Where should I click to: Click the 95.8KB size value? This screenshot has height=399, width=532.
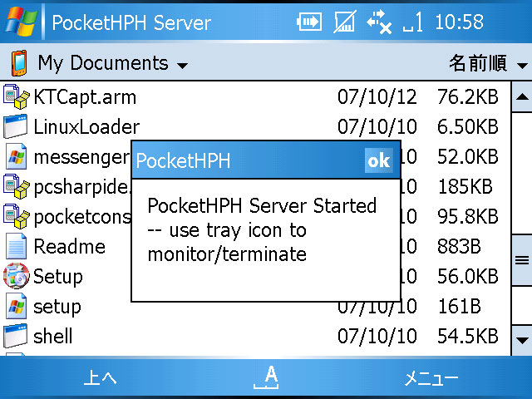(468, 216)
